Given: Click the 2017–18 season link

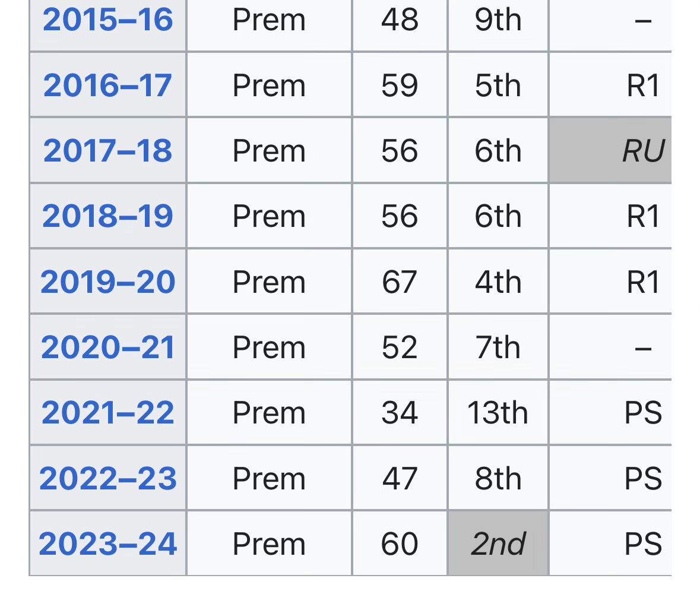Looking at the screenshot, I should (x=108, y=151).
